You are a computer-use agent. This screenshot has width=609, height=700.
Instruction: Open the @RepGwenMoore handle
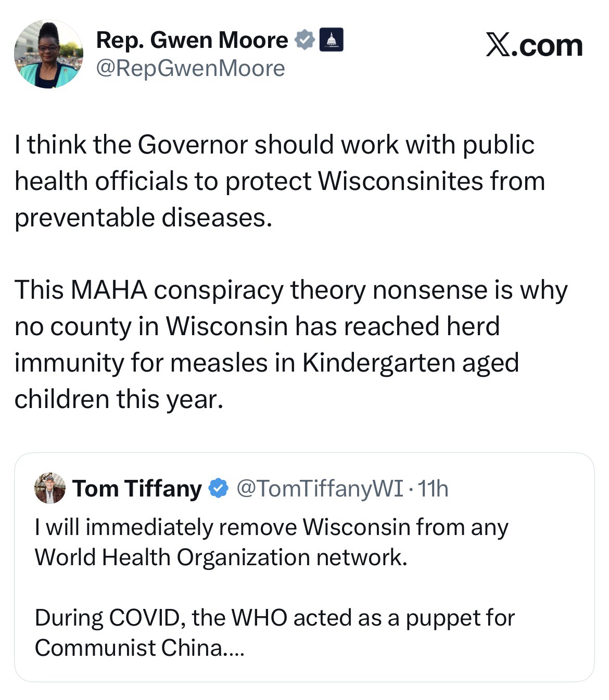pos(191,68)
